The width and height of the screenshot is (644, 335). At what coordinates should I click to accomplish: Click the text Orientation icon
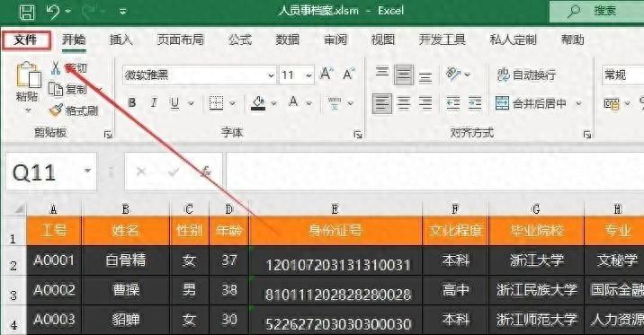(x=453, y=75)
